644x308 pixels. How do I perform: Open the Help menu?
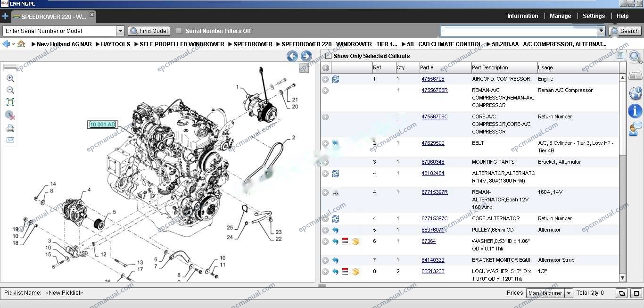point(622,16)
